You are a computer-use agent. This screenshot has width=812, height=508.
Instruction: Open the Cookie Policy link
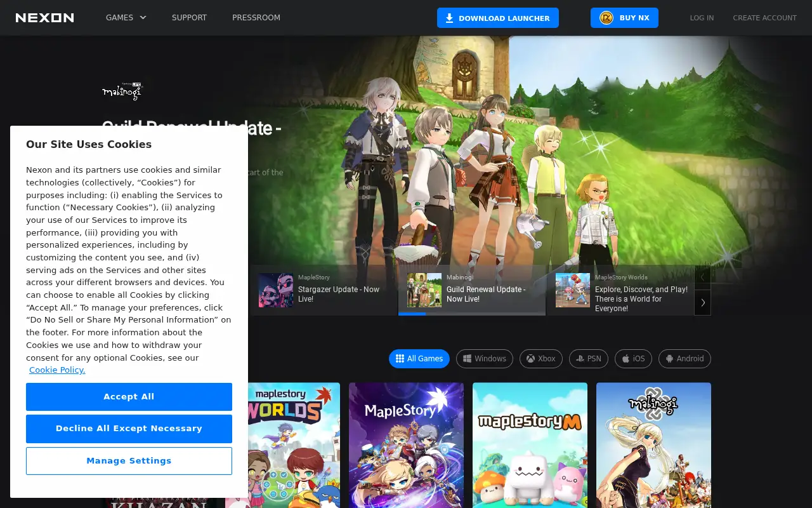pos(57,370)
